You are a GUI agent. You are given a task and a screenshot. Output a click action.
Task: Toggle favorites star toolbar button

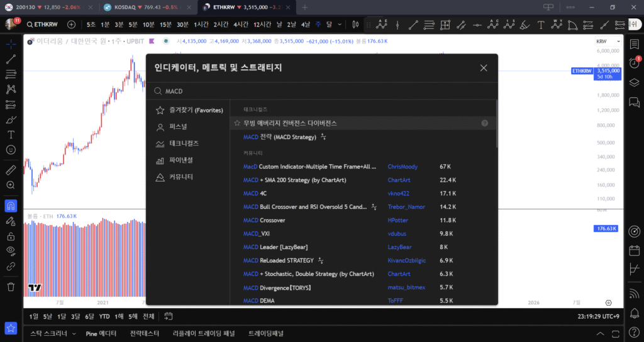coord(11,328)
